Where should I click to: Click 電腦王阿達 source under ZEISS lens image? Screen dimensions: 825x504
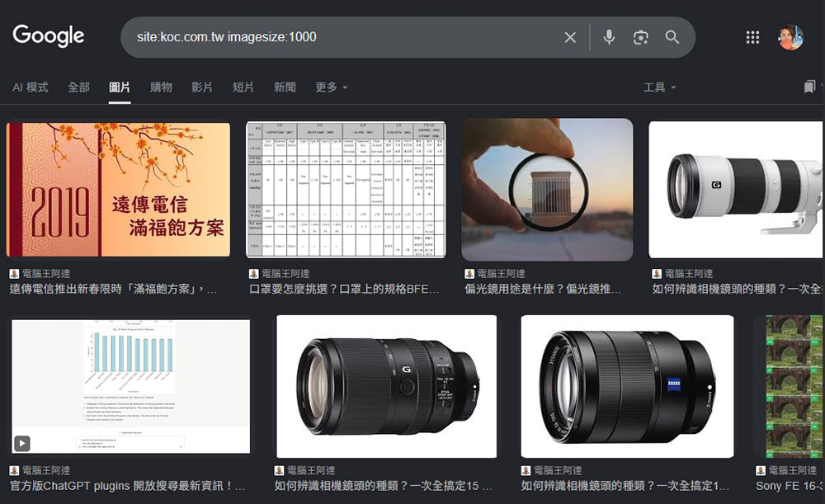558,470
